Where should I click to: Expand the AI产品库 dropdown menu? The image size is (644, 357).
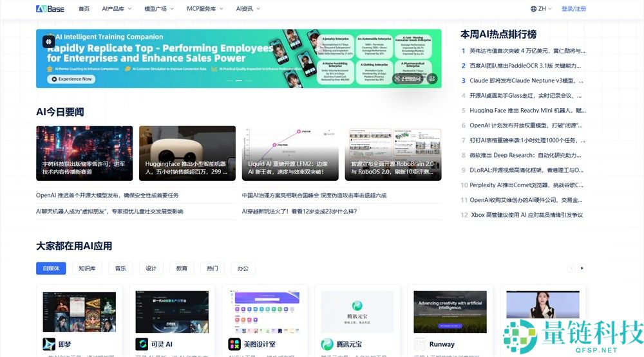tap(116, 9)
